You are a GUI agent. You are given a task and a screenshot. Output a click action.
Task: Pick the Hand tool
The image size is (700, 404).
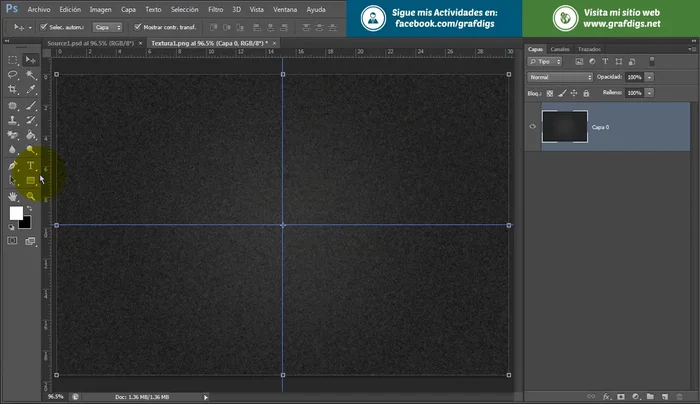13,197
